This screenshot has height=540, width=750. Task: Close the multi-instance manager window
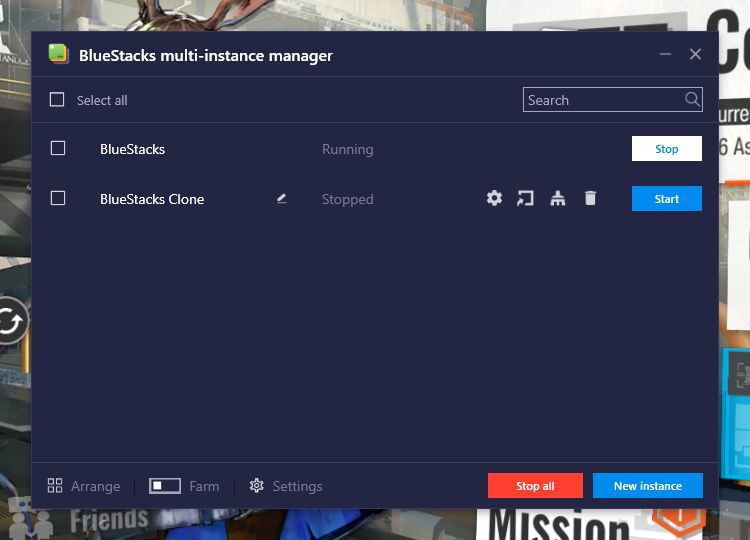(695, 54)
